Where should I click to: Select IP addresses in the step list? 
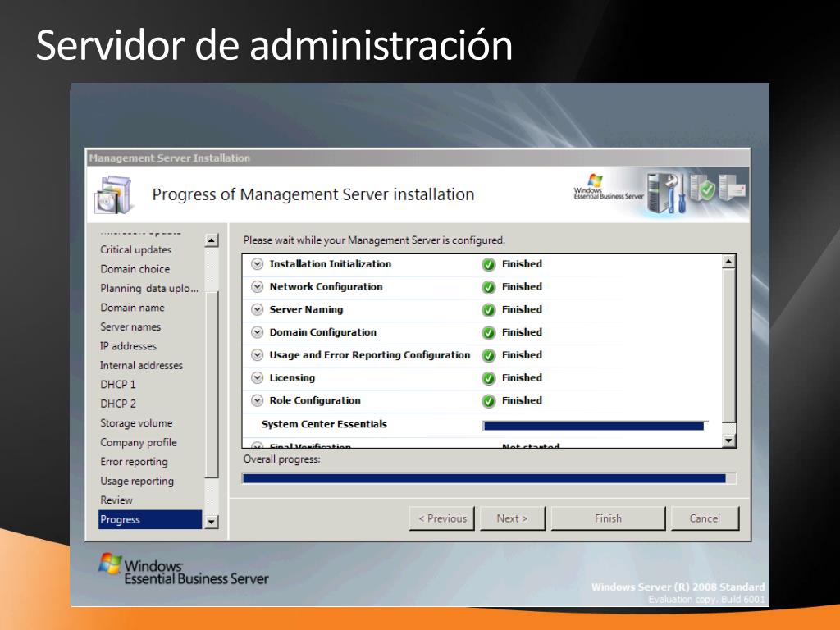coord(128,346)
